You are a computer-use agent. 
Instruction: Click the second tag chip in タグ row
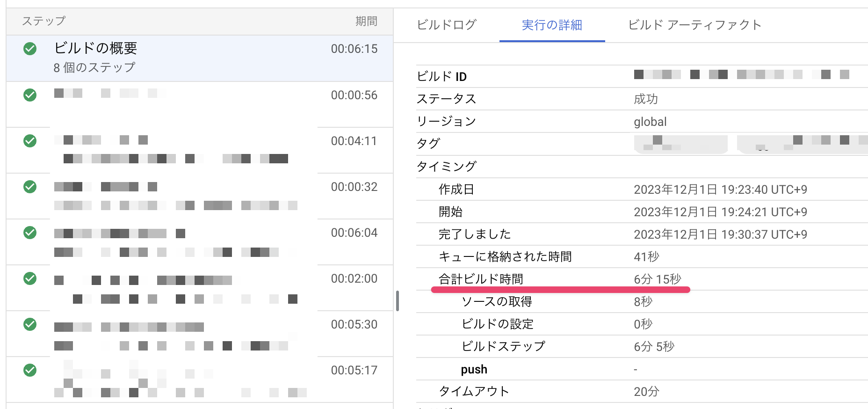pos(802,144)
